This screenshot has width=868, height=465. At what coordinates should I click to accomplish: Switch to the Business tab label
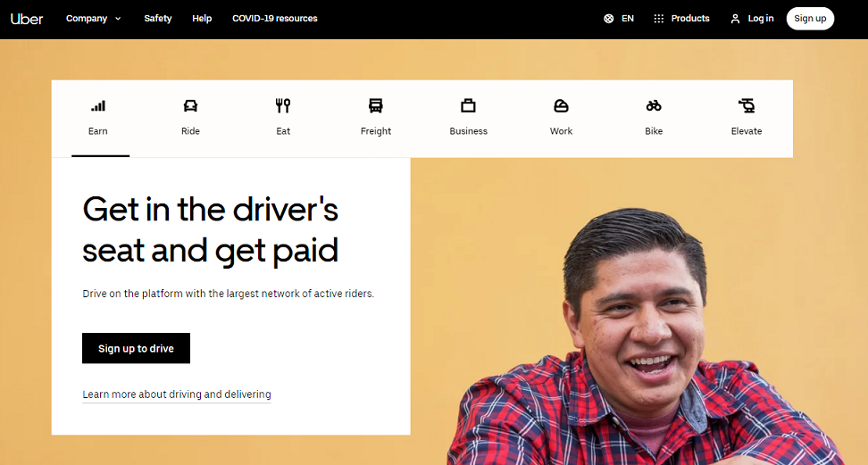(468, 131)
